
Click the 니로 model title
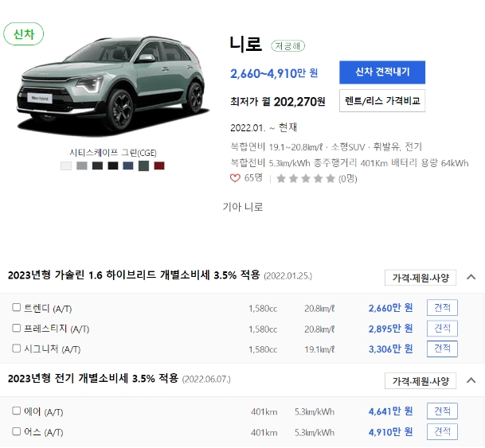click(x=246, y=44)
